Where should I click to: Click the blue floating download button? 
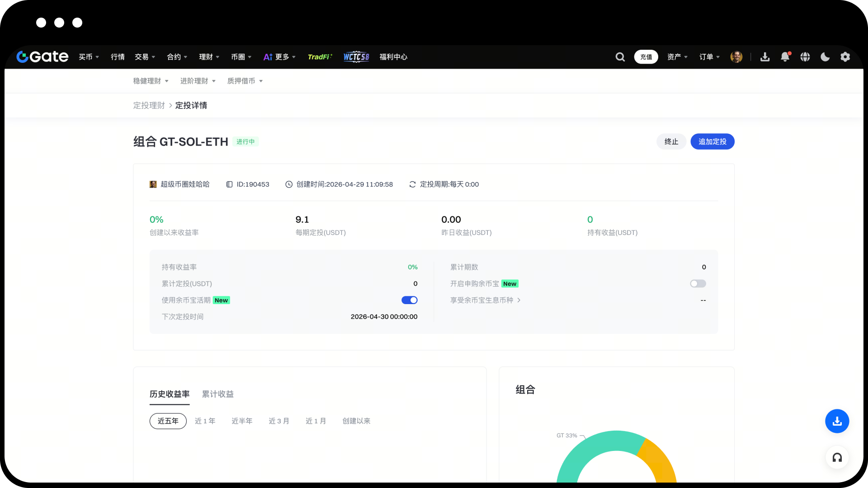837,421
